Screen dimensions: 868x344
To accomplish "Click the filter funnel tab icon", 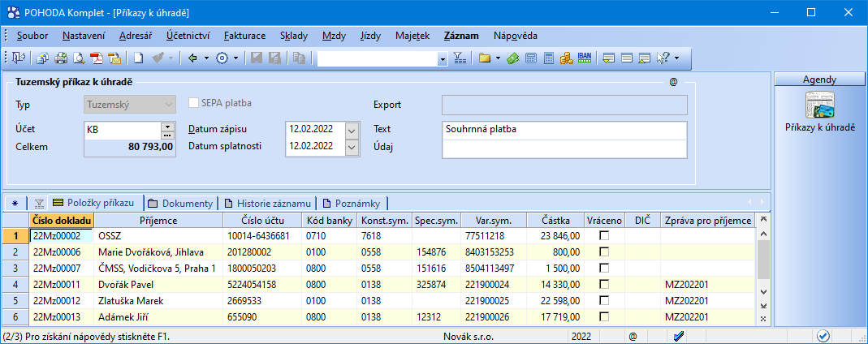I will [x=39, y=203].
